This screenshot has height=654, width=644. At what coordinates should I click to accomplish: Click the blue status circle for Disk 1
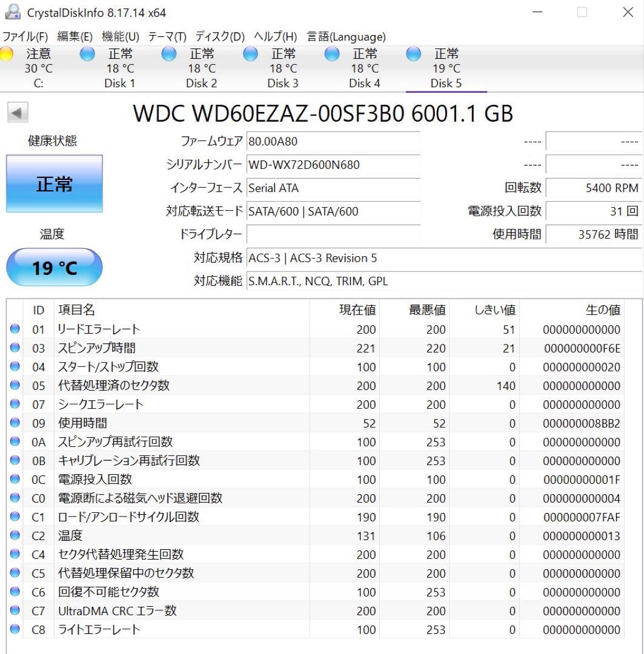pyautogui.click(x=87, y=54)
